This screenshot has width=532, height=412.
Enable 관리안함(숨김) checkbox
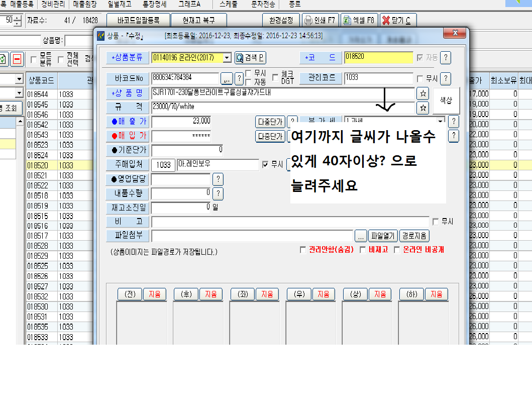click(x=303, y=250)
